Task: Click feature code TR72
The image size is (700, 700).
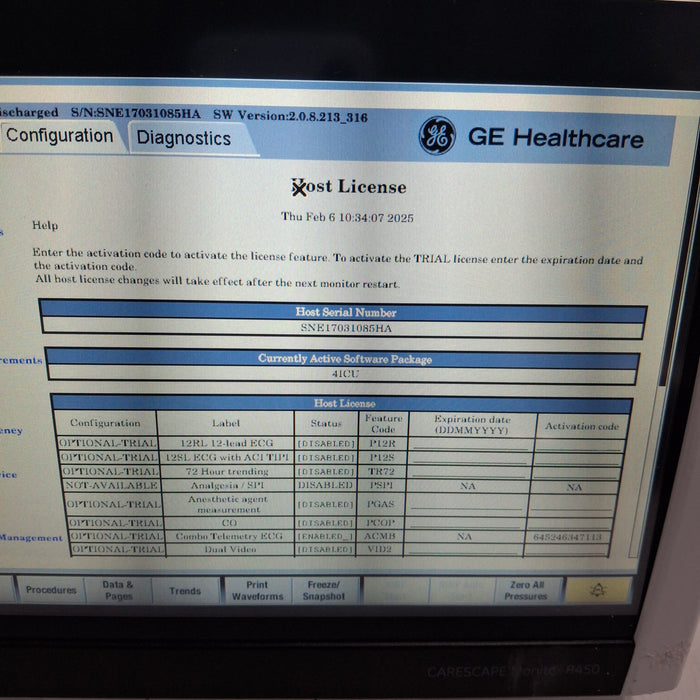Action: [381, 471]
